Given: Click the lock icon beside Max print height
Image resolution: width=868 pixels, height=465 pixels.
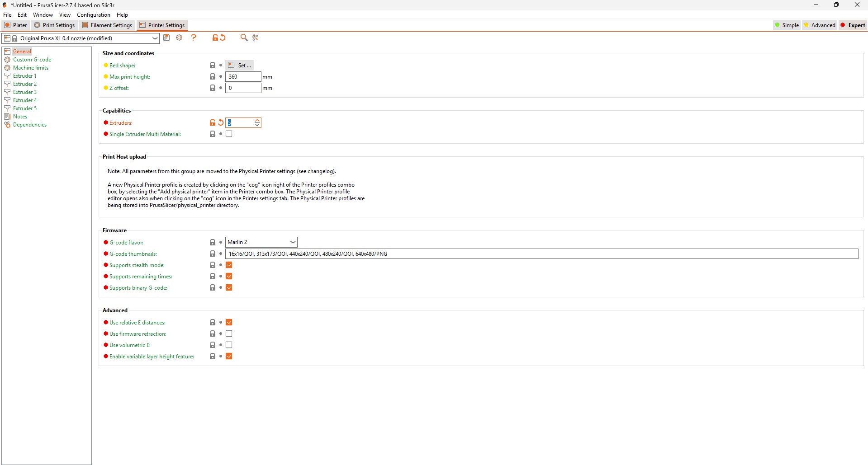Looking at the screenshot, I should pyautogui.click(x=213, y=77).
